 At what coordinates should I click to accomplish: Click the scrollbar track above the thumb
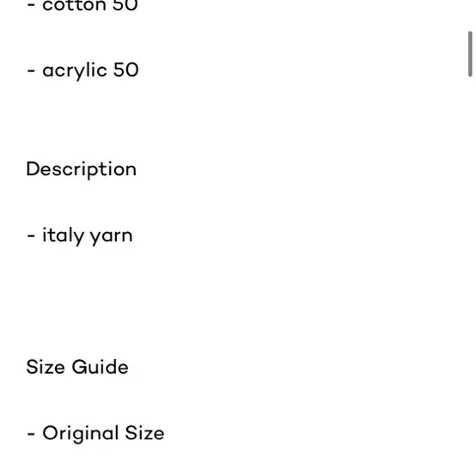470,15
